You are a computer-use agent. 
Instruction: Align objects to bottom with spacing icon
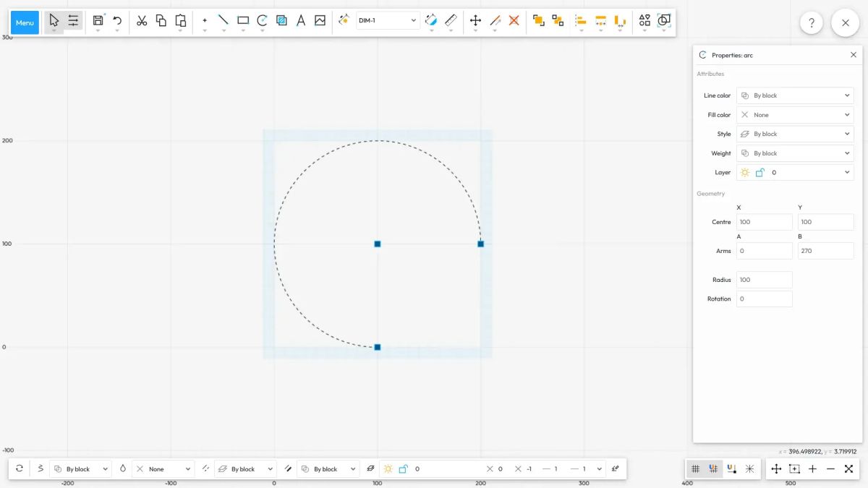click(620, 20)
